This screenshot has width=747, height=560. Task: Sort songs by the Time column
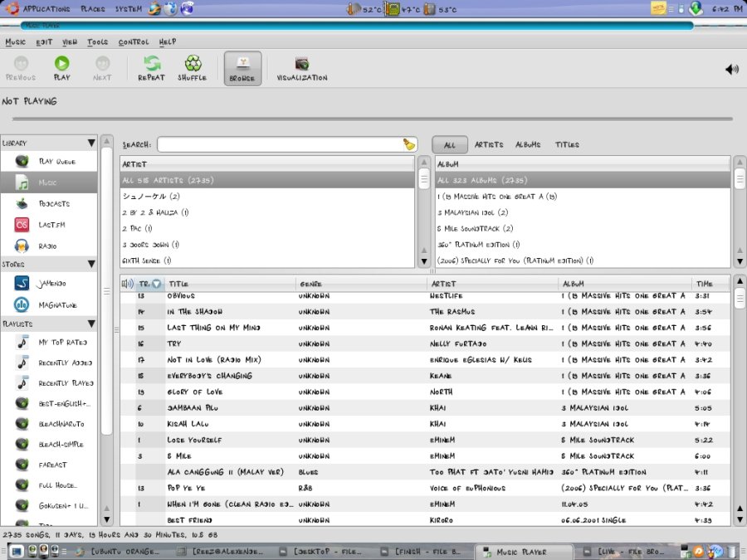coord(710,284)
